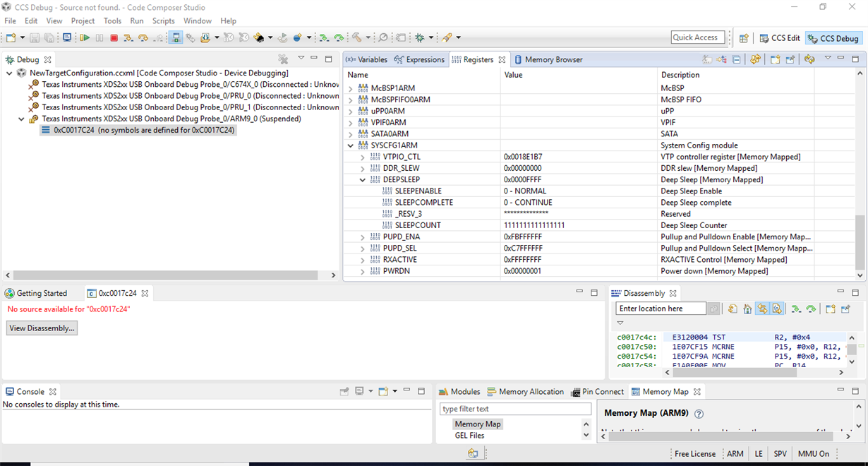Click the Suspend (pause) toolbar icon
This screenshot has height=466, width=868.
point(100,37)
